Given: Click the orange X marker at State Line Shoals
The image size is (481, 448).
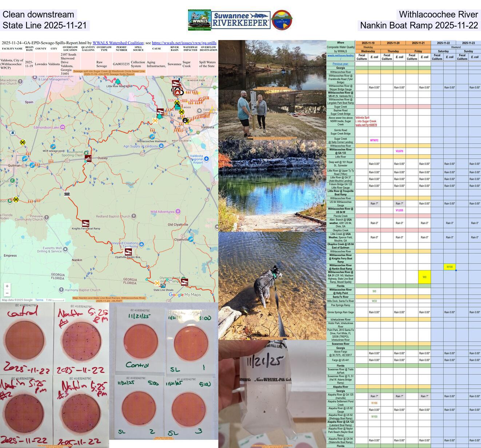Looking at the screenshot, I should pos(157,283).
